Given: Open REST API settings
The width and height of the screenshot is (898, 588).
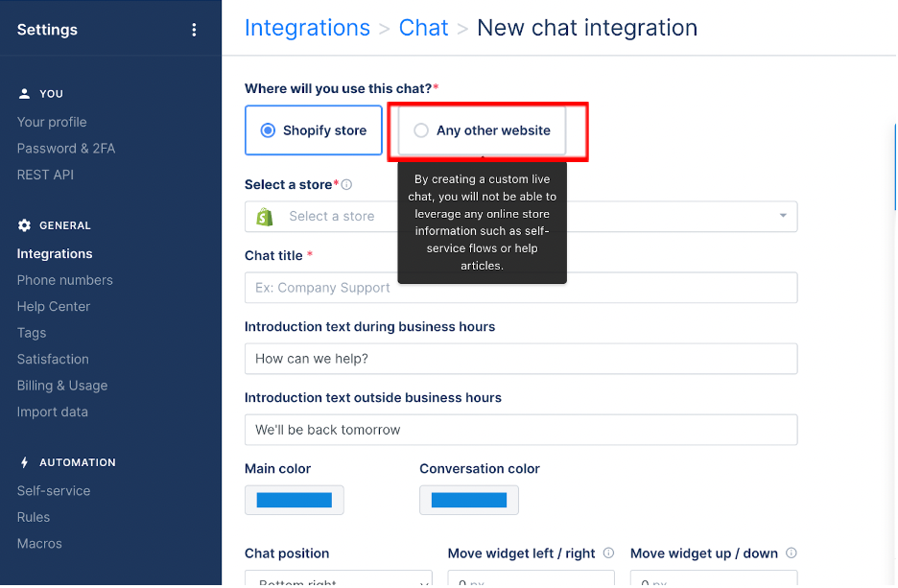Looking at the screenshot, I should pos(45,176).
